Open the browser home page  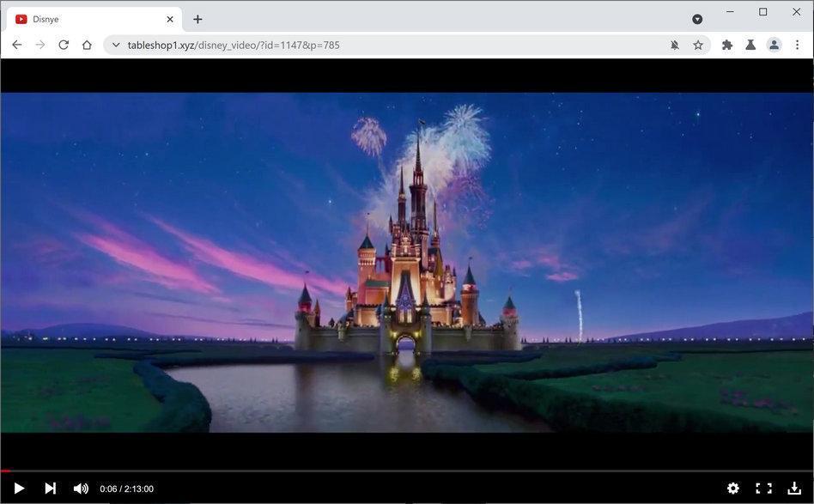click(x=87, y=46)
